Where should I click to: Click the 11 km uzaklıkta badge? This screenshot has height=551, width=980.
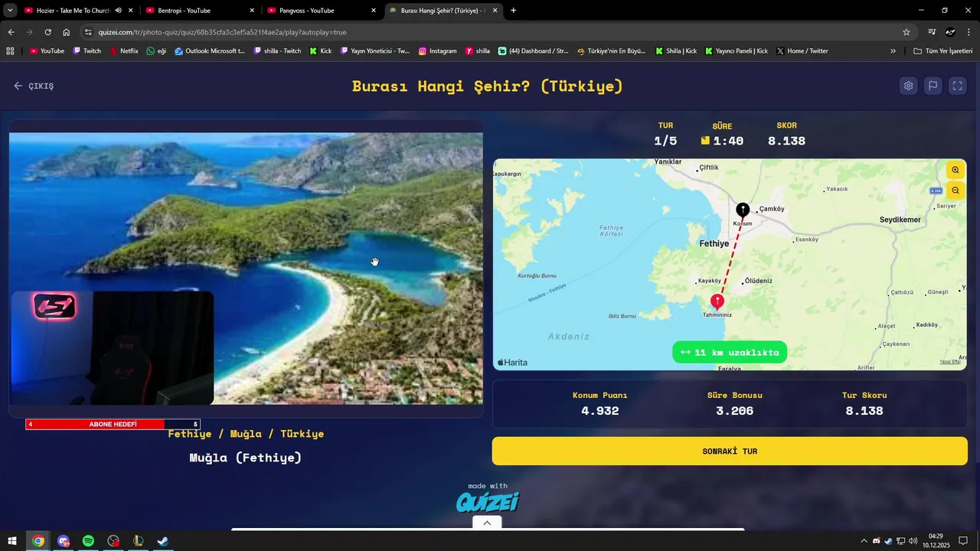(730, 352)
